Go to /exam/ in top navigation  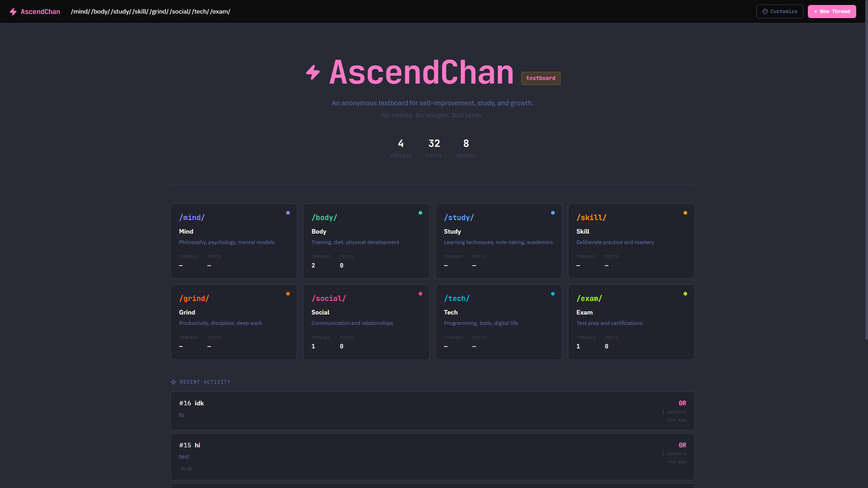(220, 12)
